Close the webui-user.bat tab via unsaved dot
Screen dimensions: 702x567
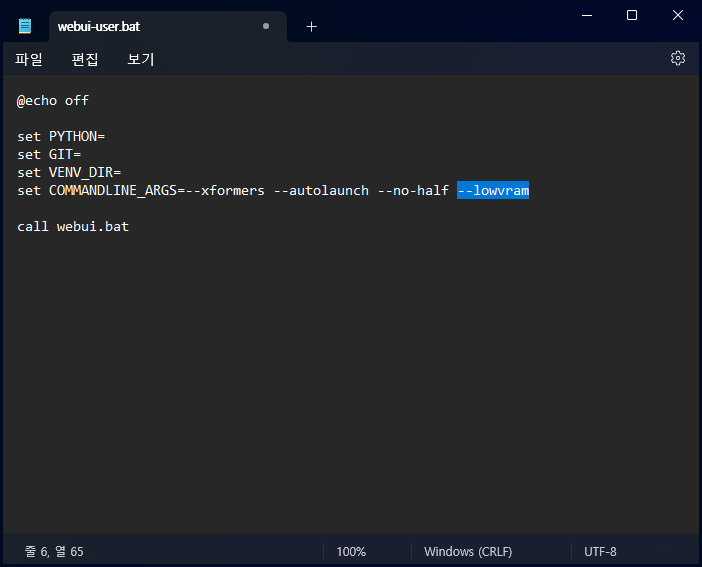click(266, 26)
